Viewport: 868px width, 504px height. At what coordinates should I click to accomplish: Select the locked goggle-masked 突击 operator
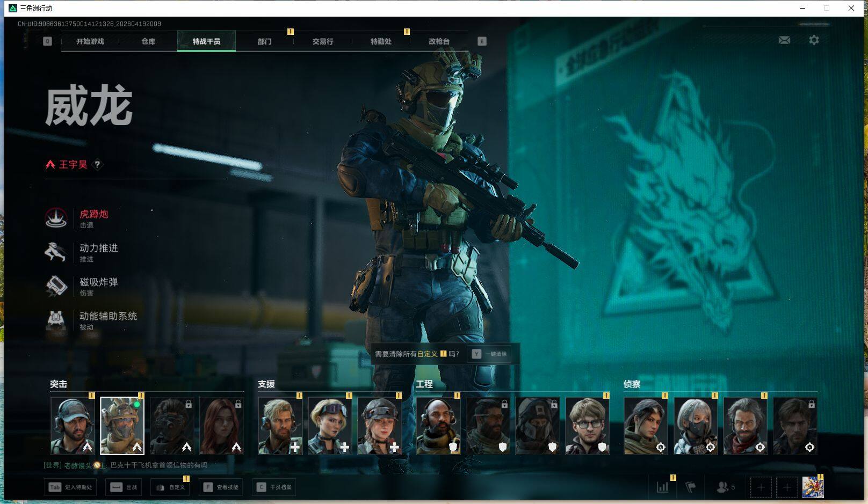pos(172,426)
